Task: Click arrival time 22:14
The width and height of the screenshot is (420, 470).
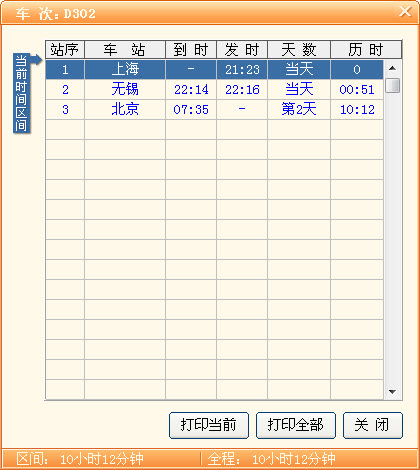Action: pyautogui.click(x=191, y=90)
